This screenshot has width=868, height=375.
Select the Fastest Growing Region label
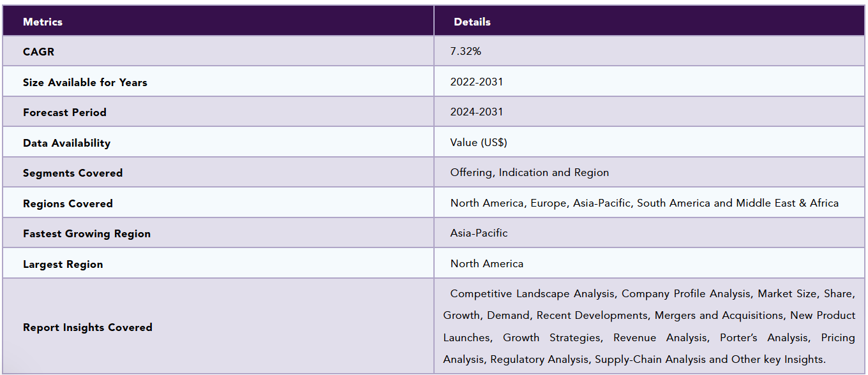click(87, 233)
